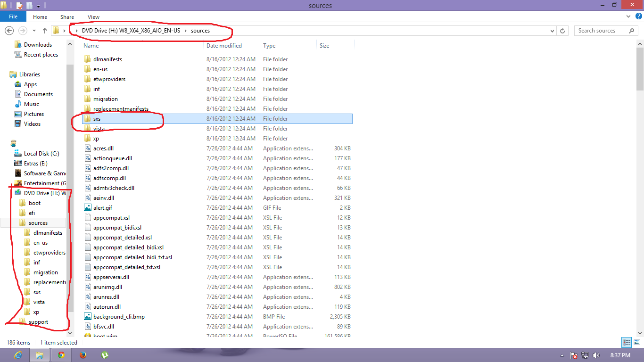Open the boot folder in navigation tree
644x362 pixels.
click(34, 203)
